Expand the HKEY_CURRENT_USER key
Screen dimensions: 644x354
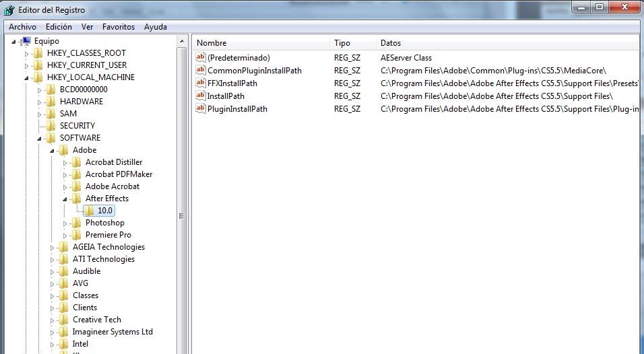tap(27, 66)
